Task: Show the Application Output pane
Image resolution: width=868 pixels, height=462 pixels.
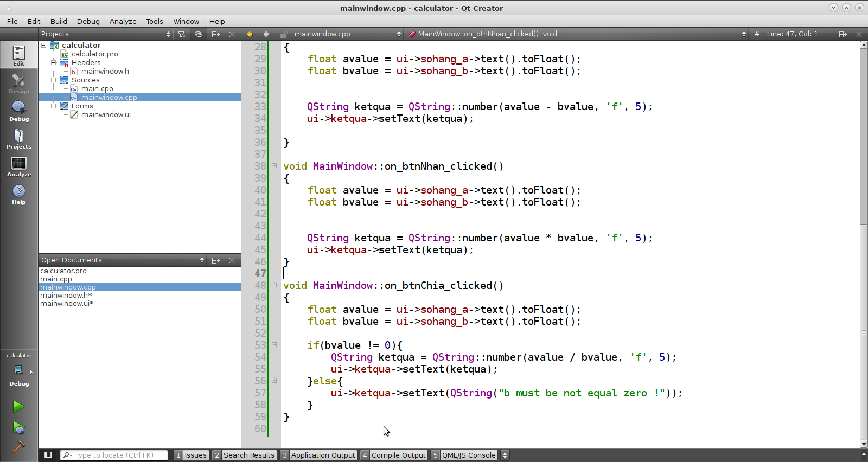Action: click(x=318, y=455)
